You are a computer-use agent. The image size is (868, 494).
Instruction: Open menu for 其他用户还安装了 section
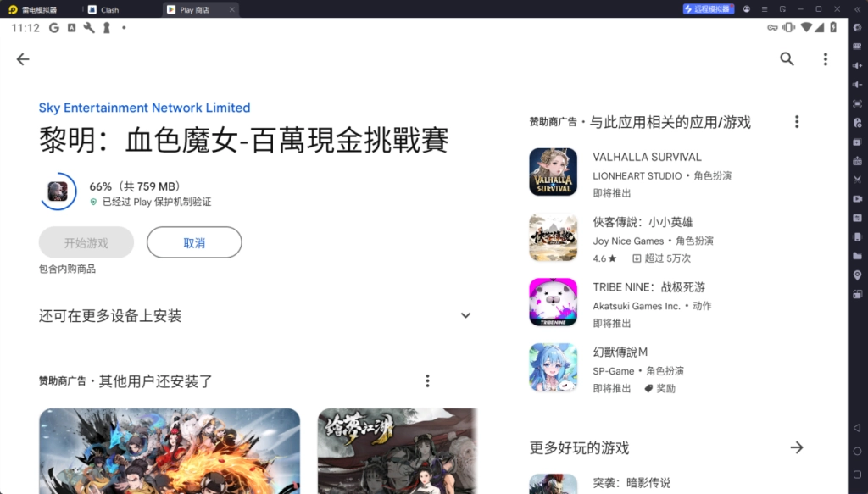[427, 380]
